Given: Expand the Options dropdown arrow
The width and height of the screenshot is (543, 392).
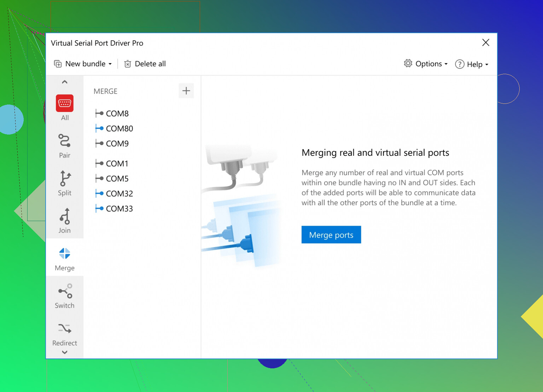Looking at the screenshot, I should pyautogui.click(x=446, y=64).
